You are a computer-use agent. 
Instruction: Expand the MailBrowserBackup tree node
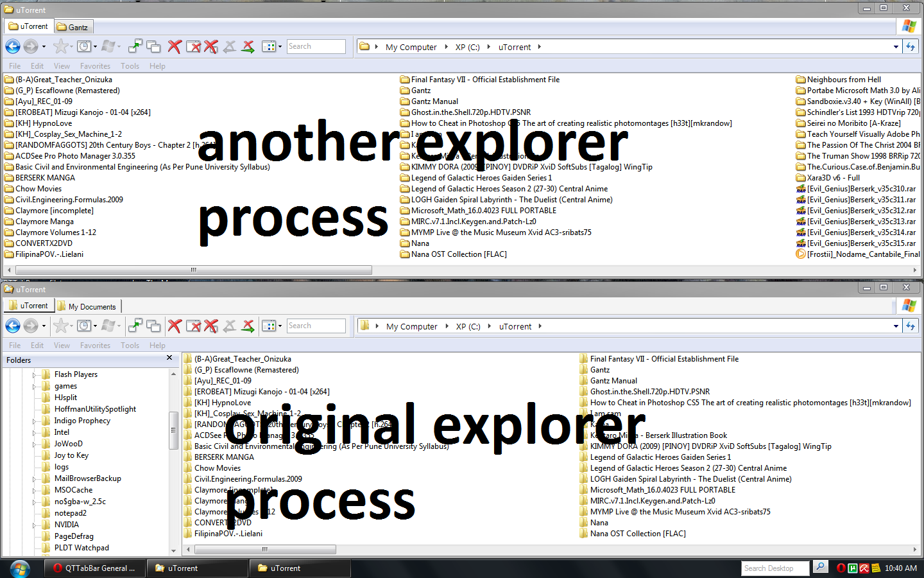click(35, 478)
